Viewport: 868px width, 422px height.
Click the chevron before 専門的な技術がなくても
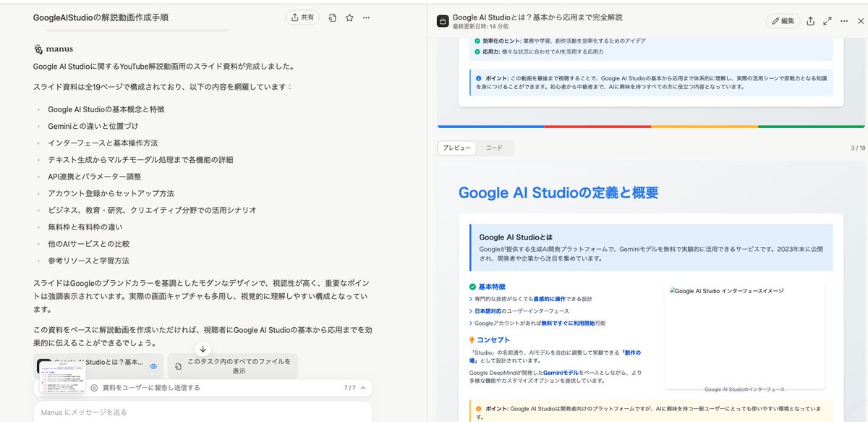[470, 299]
